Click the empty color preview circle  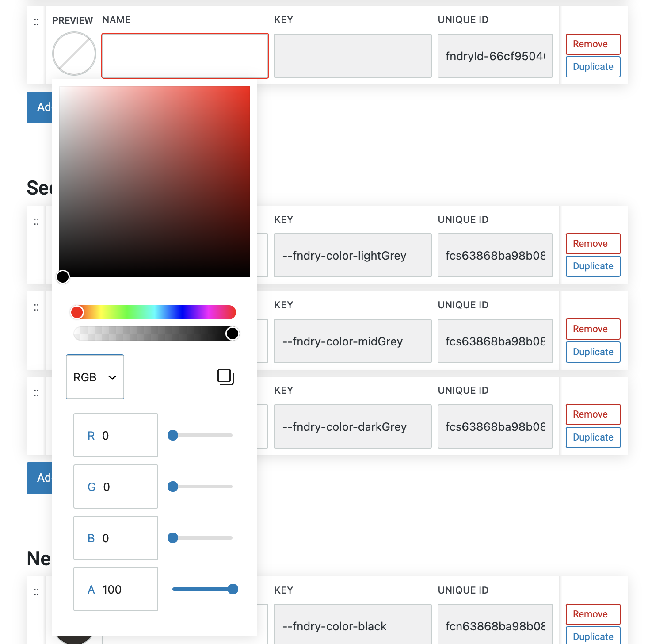74,54
